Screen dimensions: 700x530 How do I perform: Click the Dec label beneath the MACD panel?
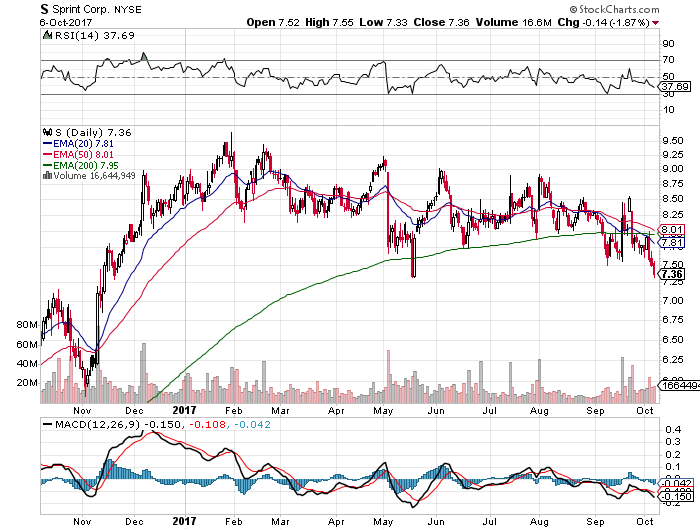coord(134,522)
